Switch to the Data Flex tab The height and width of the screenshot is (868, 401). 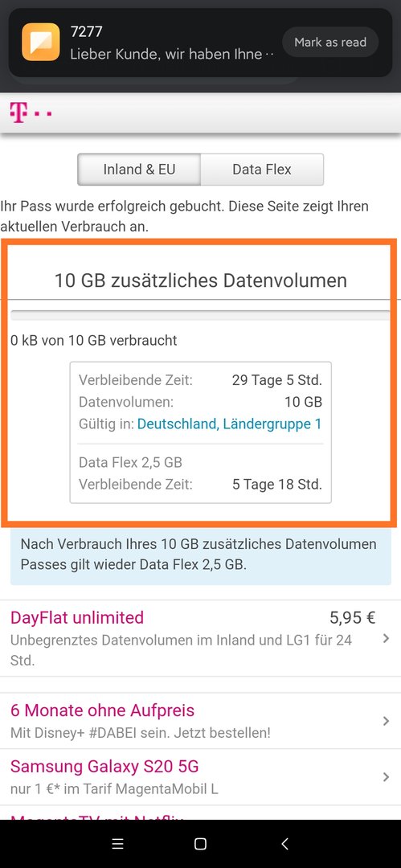pyautogui.click(x=262, y=170)
